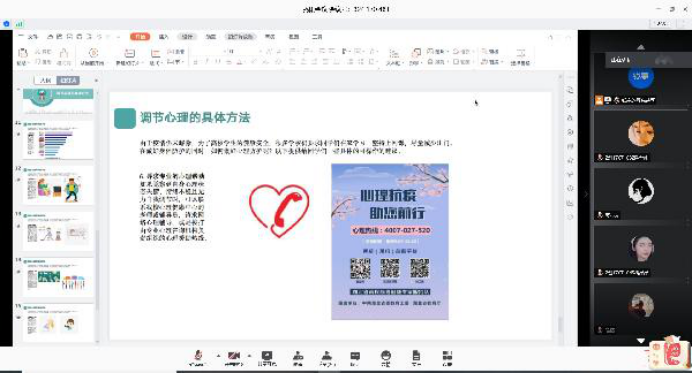The width and height of the screenshot is (692, 374).
Task: Open the emoji reactions icon
Action: pyautogui.click(x=386, y=358)
